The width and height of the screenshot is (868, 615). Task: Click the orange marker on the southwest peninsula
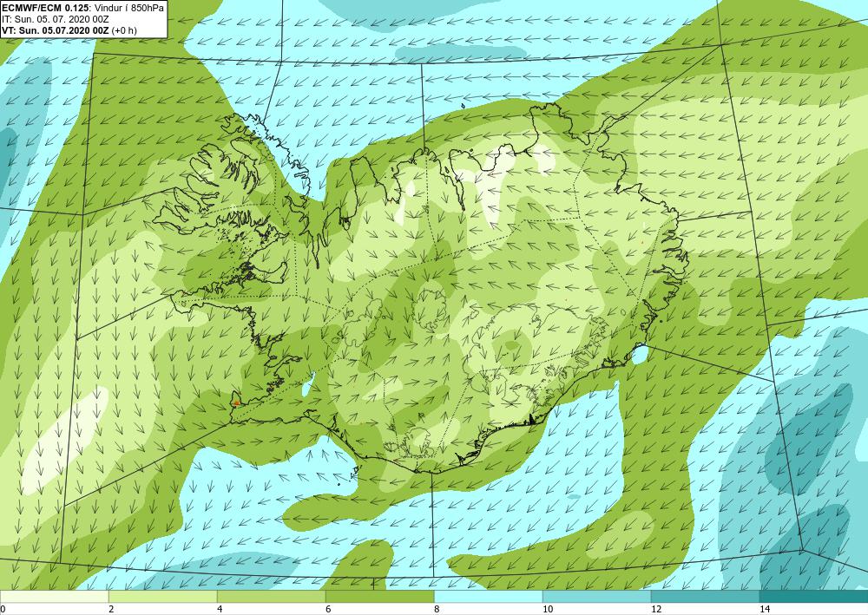point(236,402)
